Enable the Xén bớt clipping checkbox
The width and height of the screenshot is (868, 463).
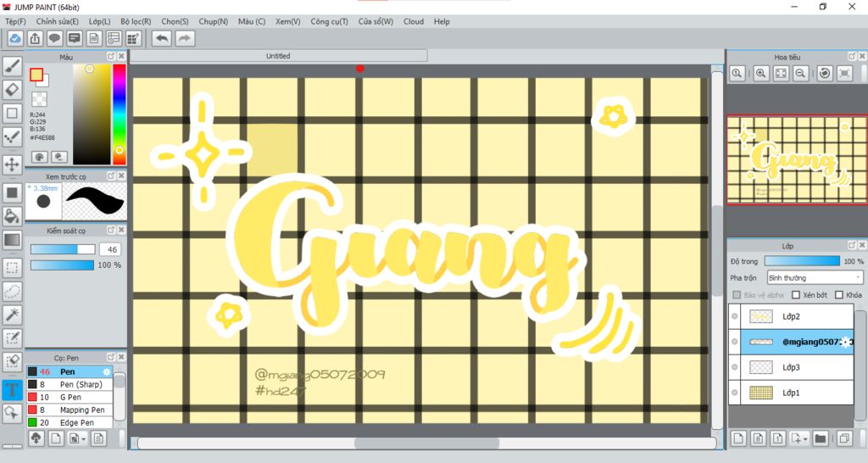(796, 295)
